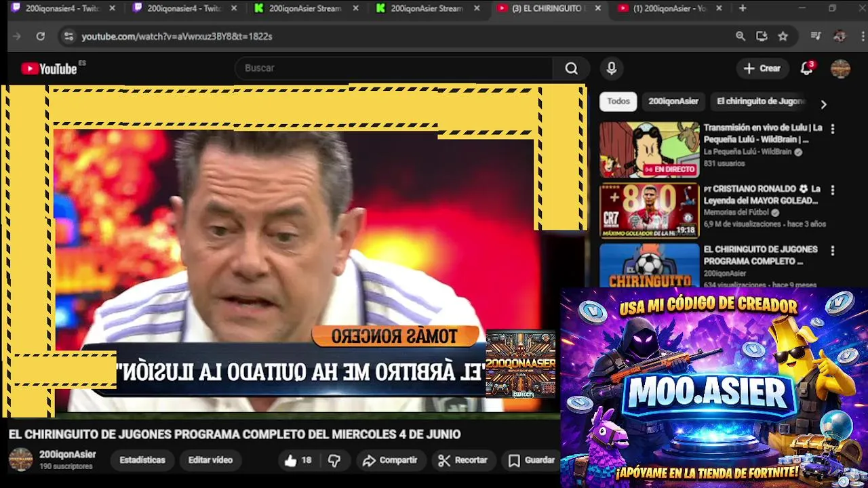Viewport: 868px width, 488px height.
Task: Open options for La Pequeña Lulú video
Action: point(833,129)
